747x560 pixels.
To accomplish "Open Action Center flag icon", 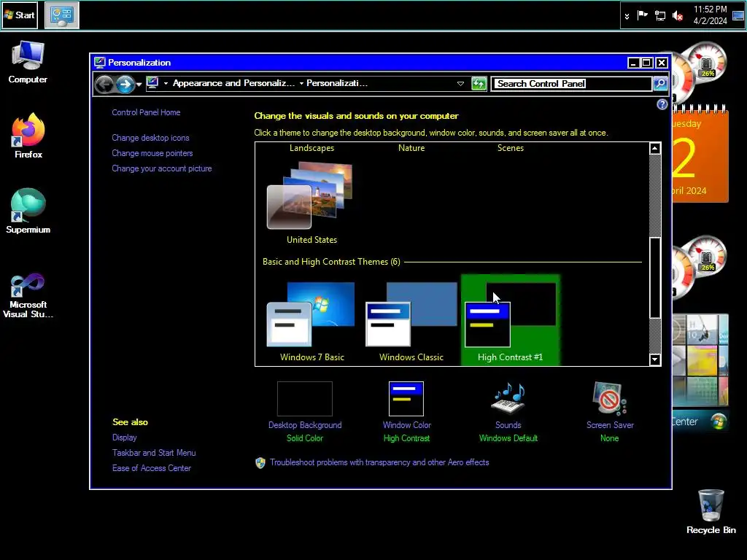I will click(642, 15).
